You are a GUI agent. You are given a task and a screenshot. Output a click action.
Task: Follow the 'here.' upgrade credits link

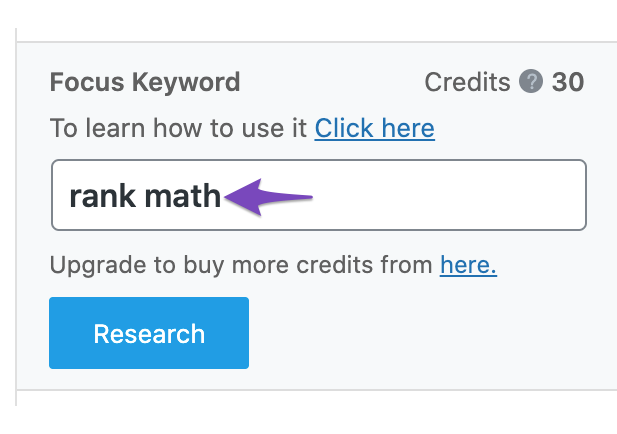[x=468, y=264]
